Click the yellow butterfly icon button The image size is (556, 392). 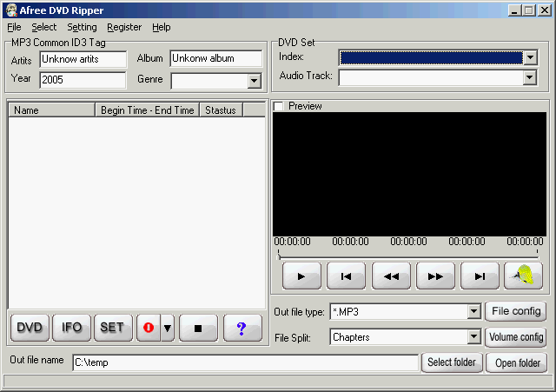(x=523, y=276)
